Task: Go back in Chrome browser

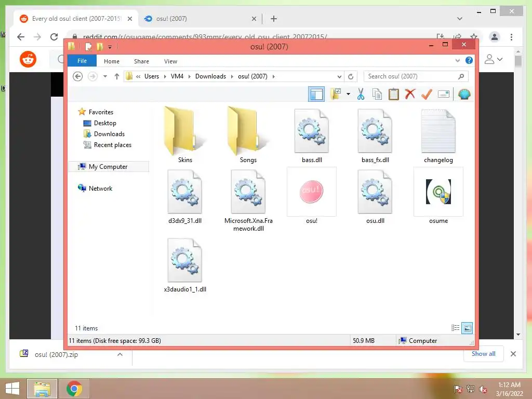Action: tap(21, 37)
